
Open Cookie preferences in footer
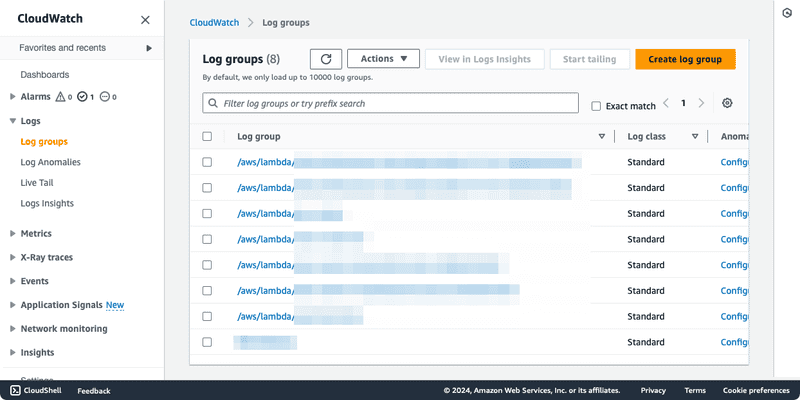(x=756, y=390)
